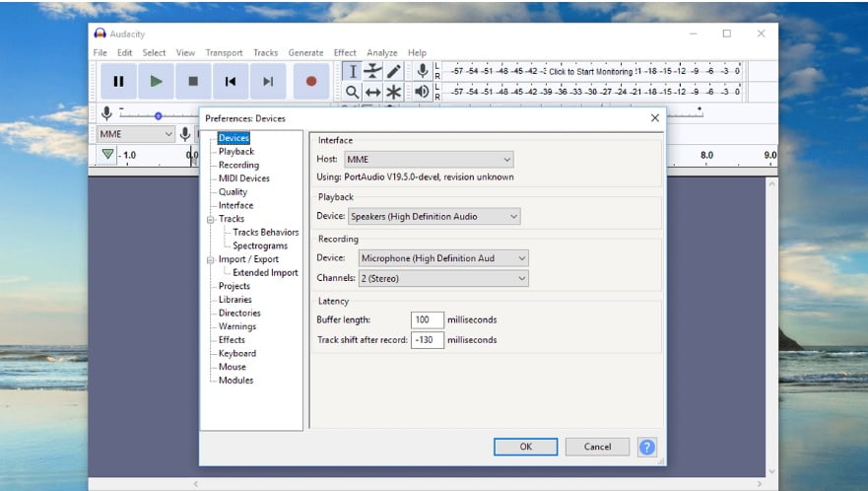Select Quality in preferences tree
This screenshot has height=491, width=868.
click(233, 191)
